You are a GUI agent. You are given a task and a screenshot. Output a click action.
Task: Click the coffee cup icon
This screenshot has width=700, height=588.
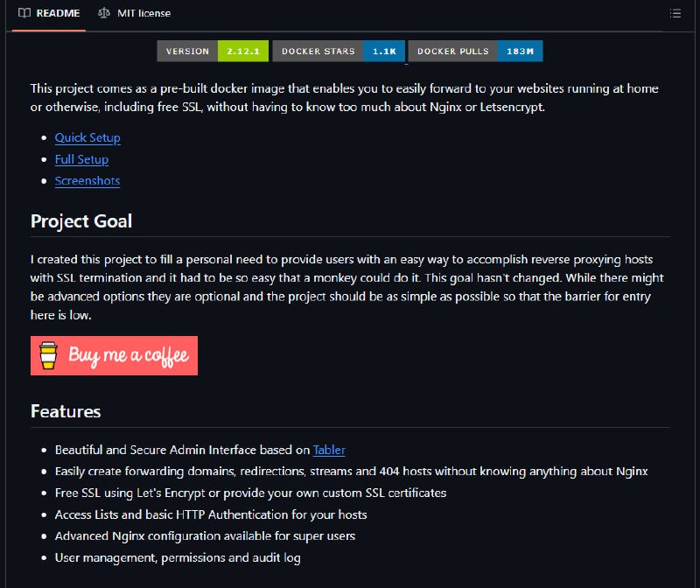coord(48,355)
